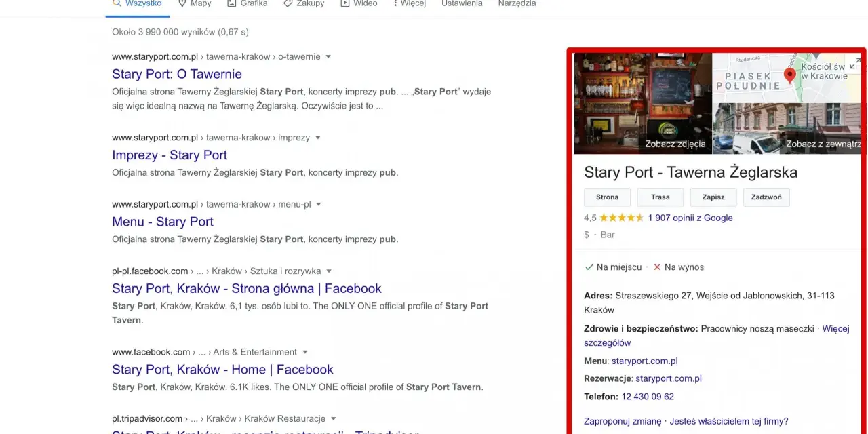Click Zaproponuj zmianę link
Viewport: 868px width, 434px height.
coord(623,421)
